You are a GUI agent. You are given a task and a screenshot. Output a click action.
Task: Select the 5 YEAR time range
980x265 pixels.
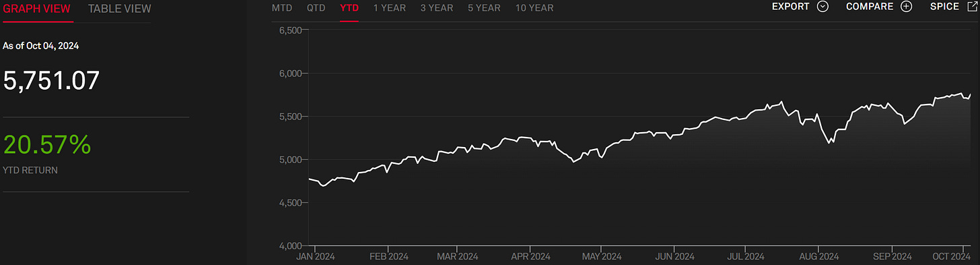(485, 7)
